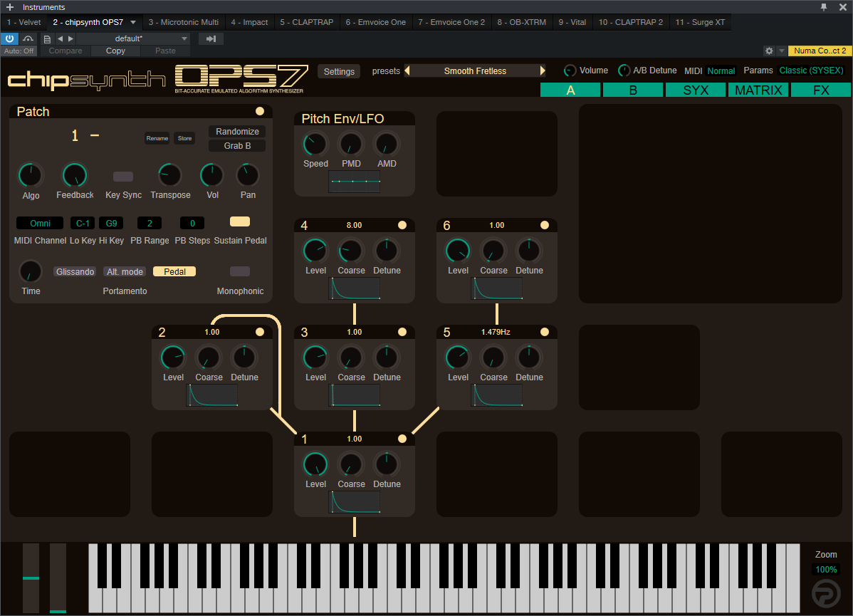Click the Rename patch button
The image size is (853, 616).
pos(157,138)
